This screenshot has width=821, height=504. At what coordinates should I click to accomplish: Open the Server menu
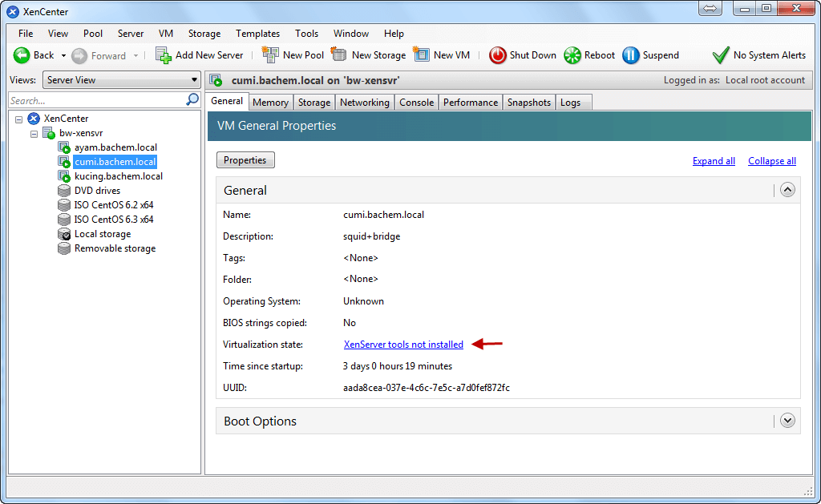pos(131,34)
